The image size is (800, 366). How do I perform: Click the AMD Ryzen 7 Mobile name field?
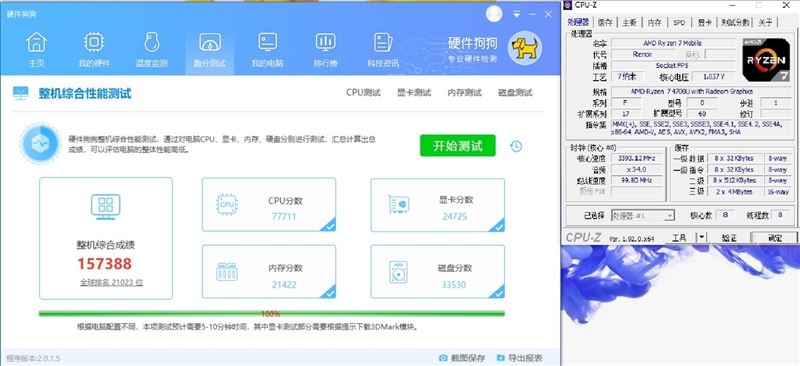point(672,43)
